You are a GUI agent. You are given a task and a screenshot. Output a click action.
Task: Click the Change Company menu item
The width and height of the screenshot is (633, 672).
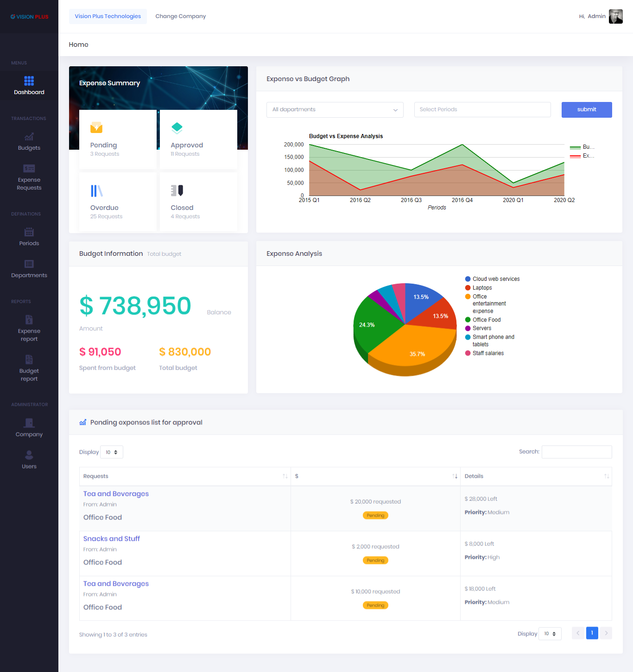[180, 16]
